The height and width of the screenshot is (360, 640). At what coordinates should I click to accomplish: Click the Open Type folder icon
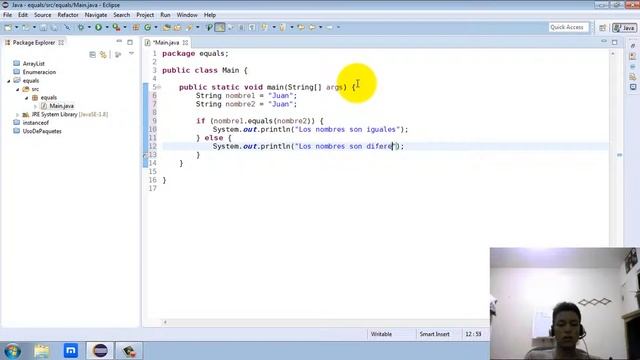[x=166, y=27]
